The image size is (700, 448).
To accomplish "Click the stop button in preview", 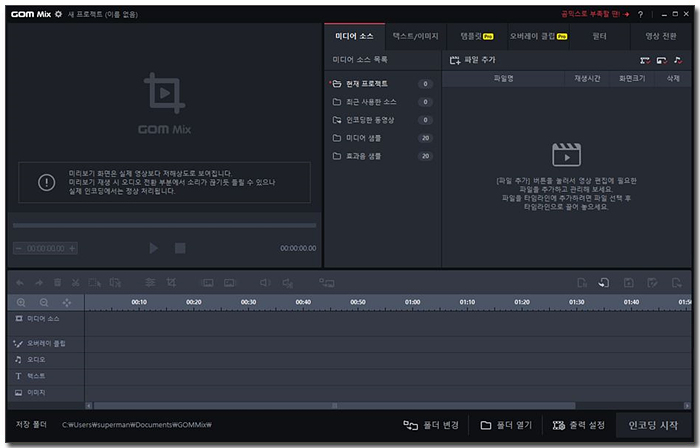I will pos(180,248).
